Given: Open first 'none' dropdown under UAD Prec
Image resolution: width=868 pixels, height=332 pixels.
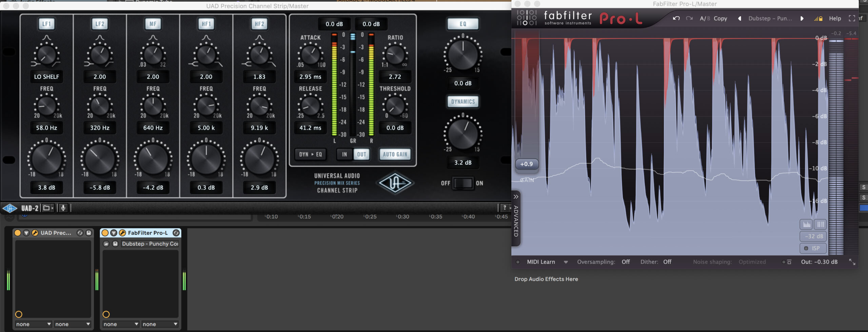Looking at the screenshot, I should tap(33, 324).
